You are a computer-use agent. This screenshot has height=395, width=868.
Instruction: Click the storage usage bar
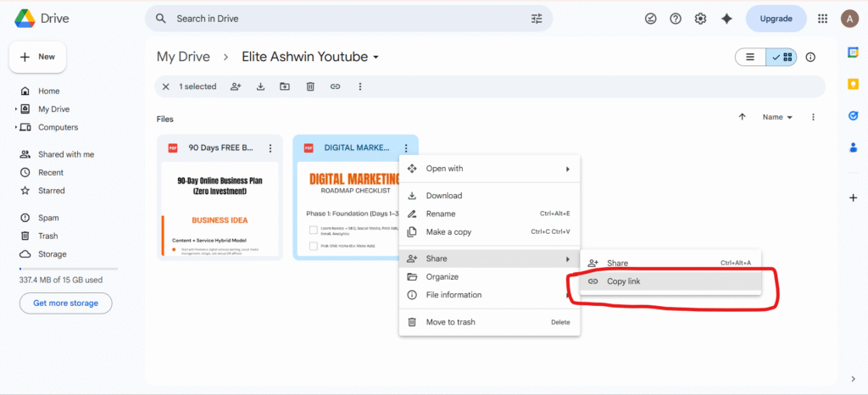(68, 269)
